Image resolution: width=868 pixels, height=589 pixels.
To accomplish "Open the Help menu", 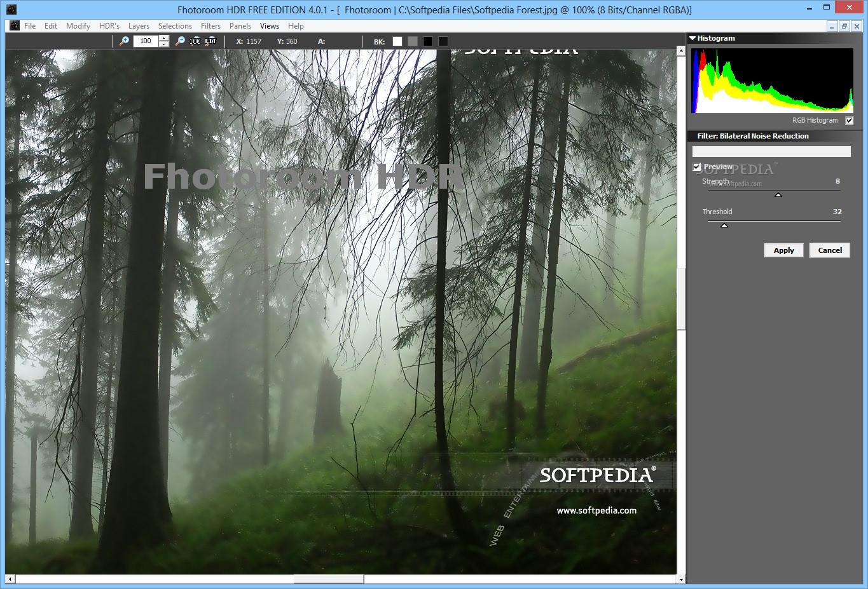I will pos(296,26).
